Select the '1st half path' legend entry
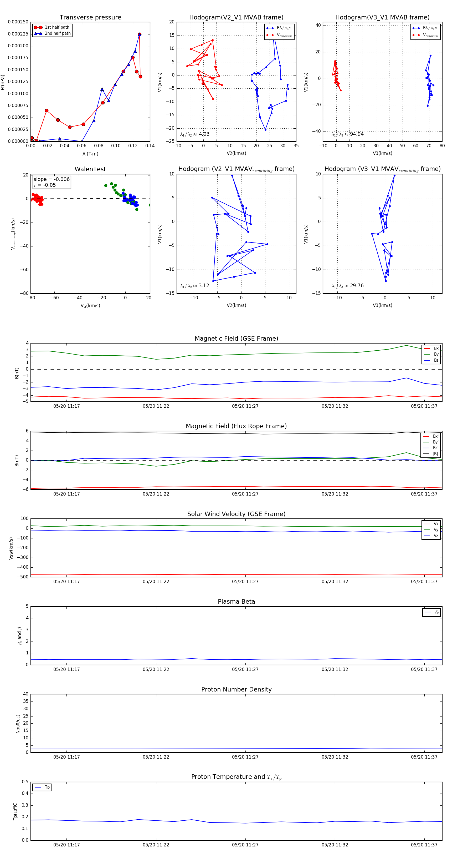 click(x=52, y=27)
